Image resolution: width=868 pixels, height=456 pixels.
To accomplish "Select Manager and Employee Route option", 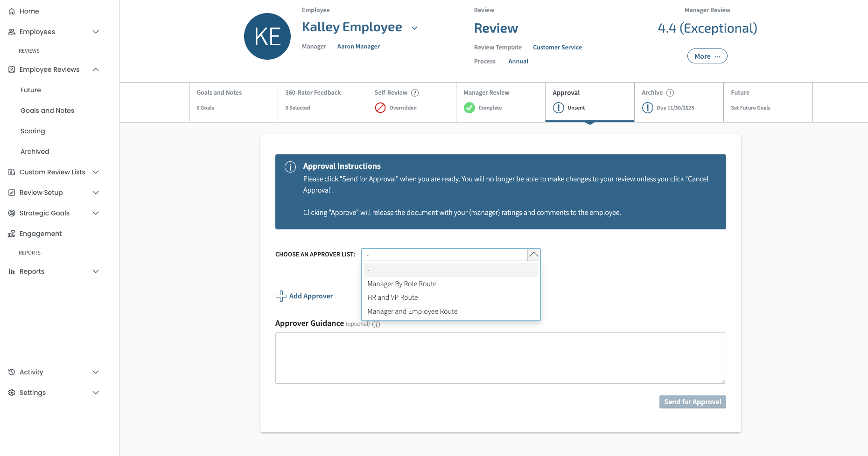I will 451,311.
